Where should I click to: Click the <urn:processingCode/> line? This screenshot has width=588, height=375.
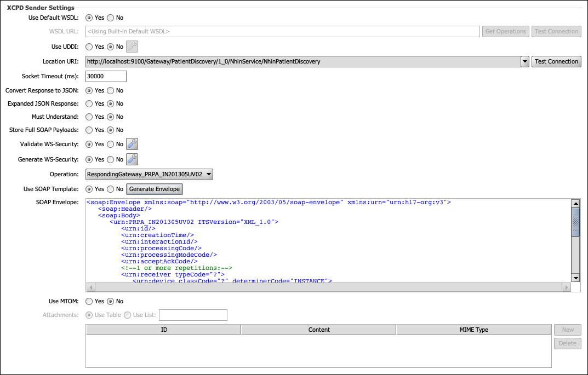click(x=161, y=249)
